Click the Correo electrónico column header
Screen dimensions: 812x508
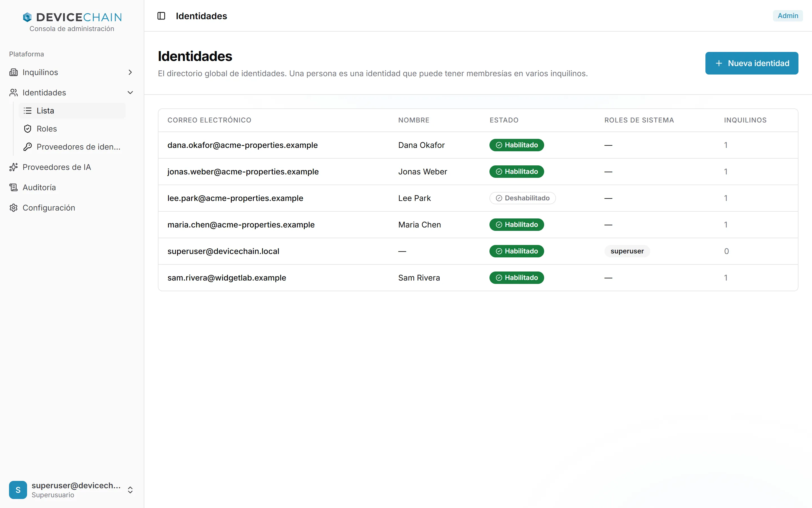(209, 120)
